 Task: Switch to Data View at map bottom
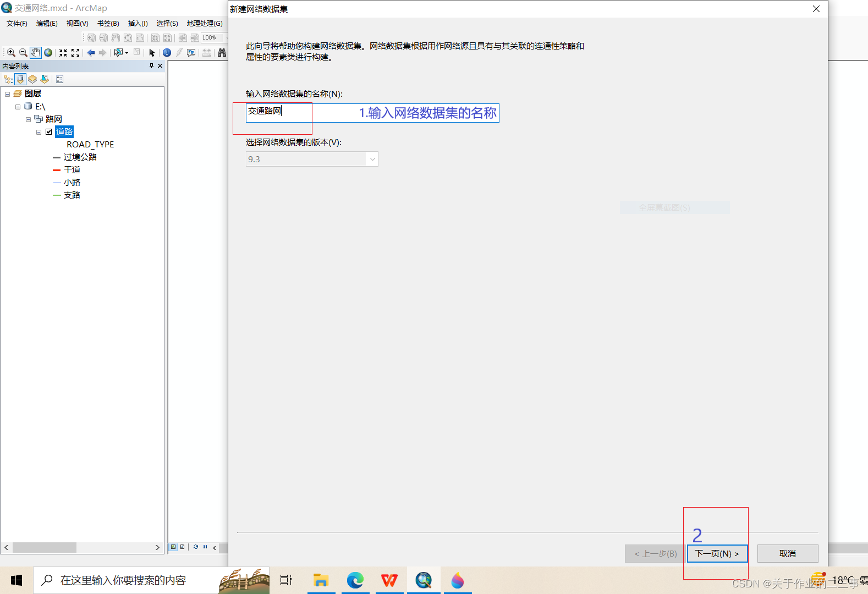click(173, 547)
